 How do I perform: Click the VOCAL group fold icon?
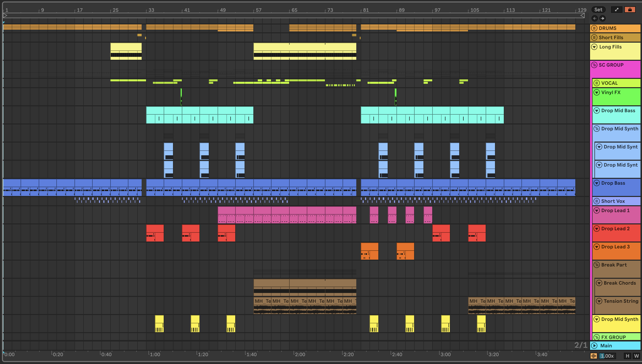597,83
